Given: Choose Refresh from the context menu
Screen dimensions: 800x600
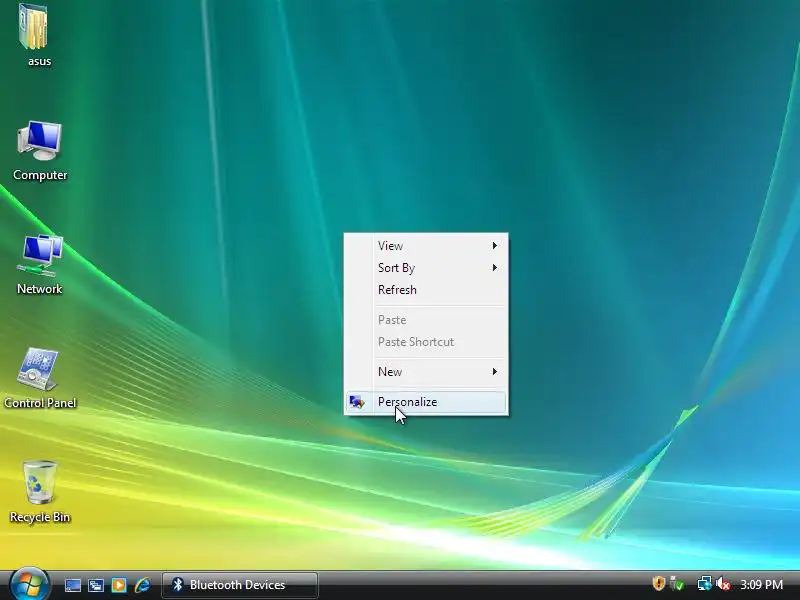Looking at the screenshot, I should point(426,289).
